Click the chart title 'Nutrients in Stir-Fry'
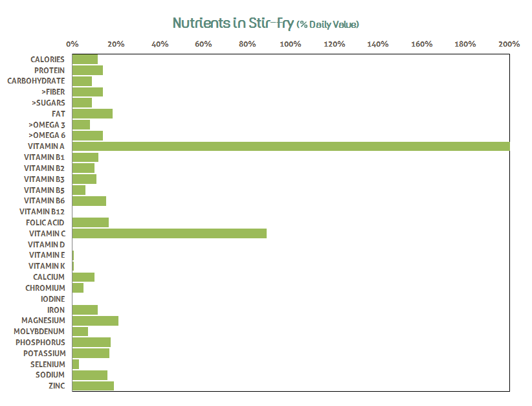This screenshot has width=532, height=406. pyautogui.click(x=233, y=24)
